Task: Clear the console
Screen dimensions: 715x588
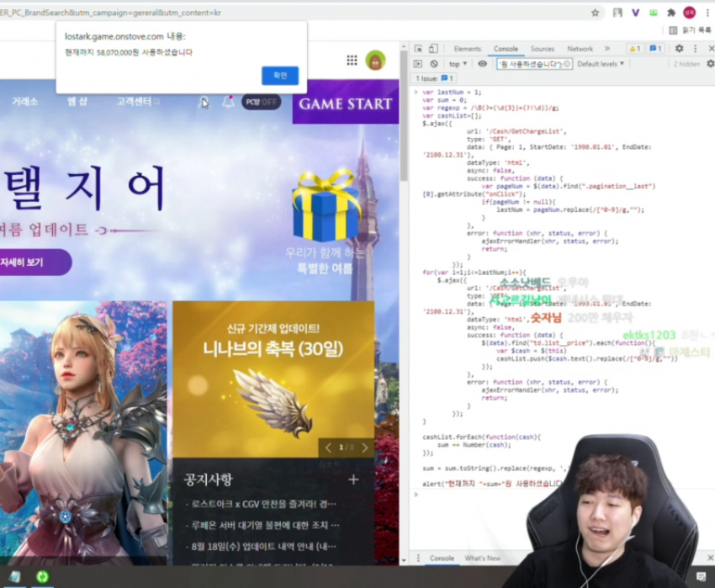Action: coord(434,64)
